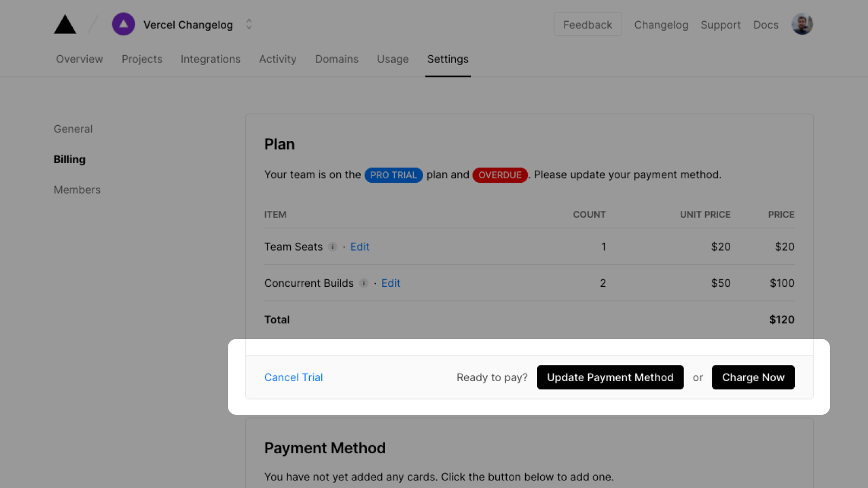Open the team switcher chevron
Viewport: 868px width, 488px height.
[x=248, y=24]
